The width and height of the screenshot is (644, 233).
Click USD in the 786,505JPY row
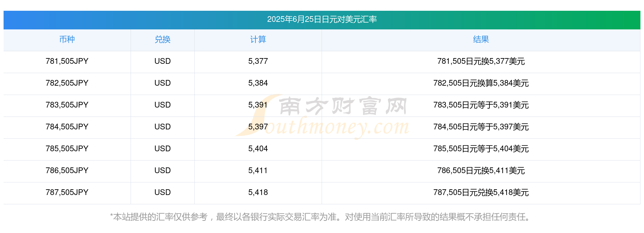[x=162, y=171]
